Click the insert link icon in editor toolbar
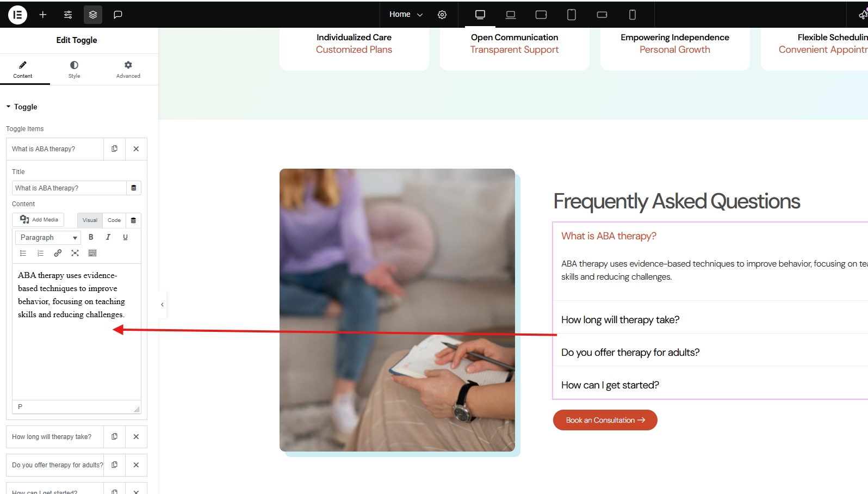This screenshot has height=494, width=868. [x=58, y=253]
